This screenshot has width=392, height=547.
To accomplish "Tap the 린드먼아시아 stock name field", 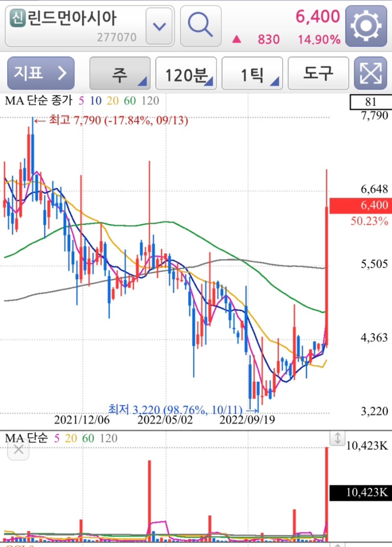I will 90,26.
